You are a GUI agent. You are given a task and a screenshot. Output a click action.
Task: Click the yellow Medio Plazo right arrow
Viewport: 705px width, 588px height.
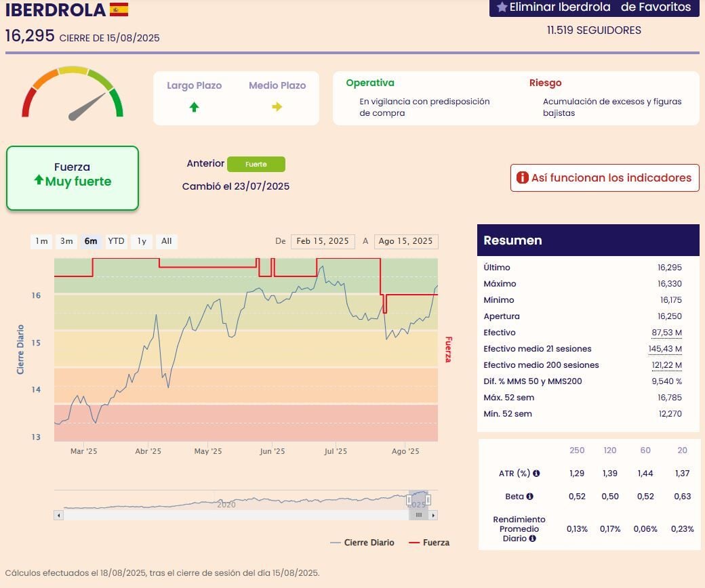click(277, 107)
